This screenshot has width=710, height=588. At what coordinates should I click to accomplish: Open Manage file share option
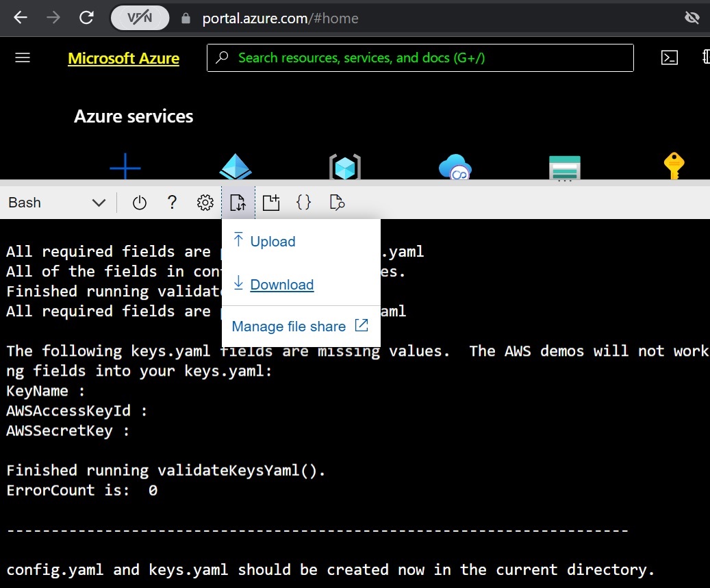click(x=301, y=327)
